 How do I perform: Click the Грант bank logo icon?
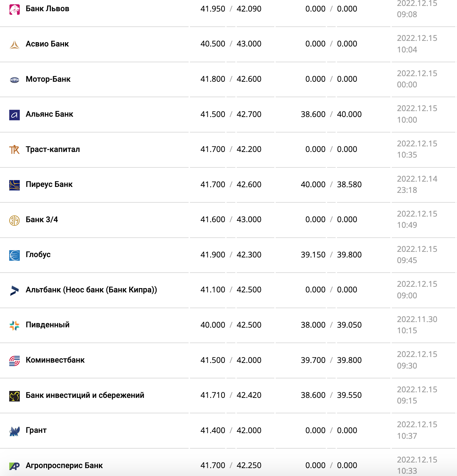(x=15, y=431)
